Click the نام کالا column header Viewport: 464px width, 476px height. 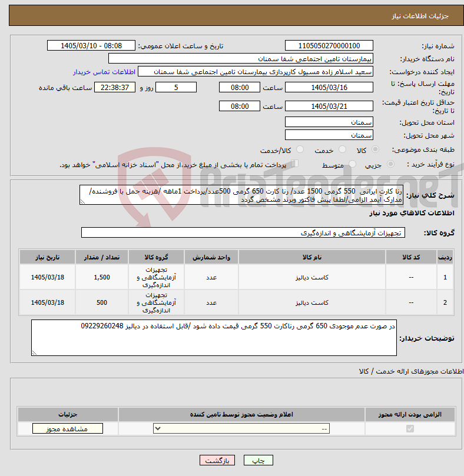tap(312, 257)
